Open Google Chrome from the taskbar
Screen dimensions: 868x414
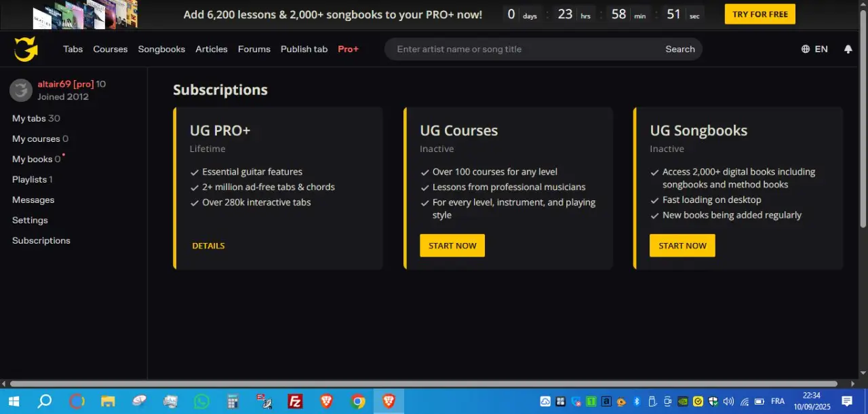tap(358, 401)
